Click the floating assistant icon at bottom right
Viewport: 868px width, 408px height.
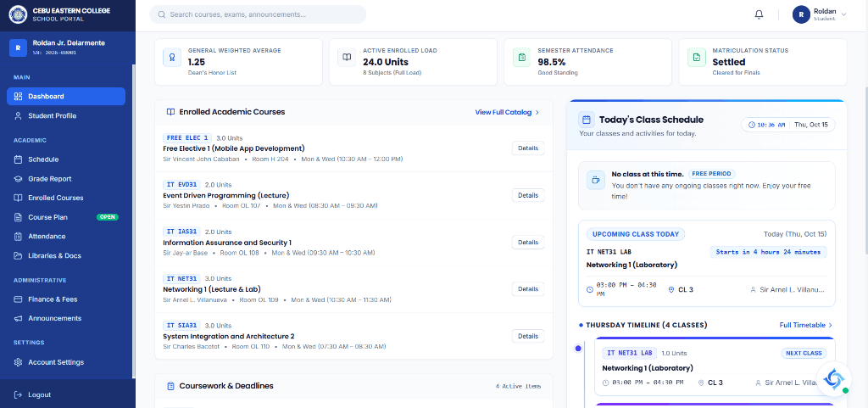tap(834, 378)
